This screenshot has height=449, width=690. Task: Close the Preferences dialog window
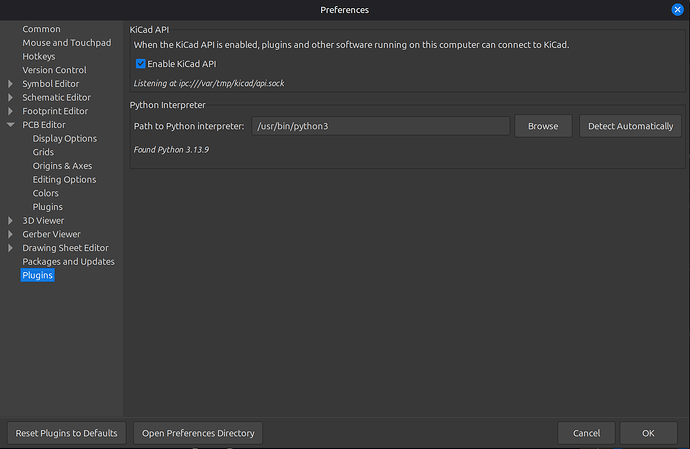tap(677, 10)
